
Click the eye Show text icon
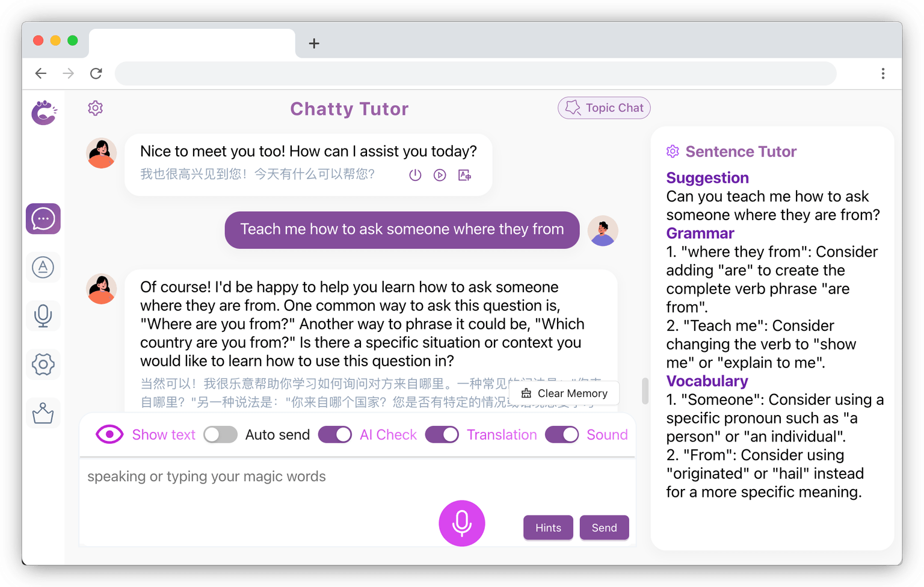109,434
